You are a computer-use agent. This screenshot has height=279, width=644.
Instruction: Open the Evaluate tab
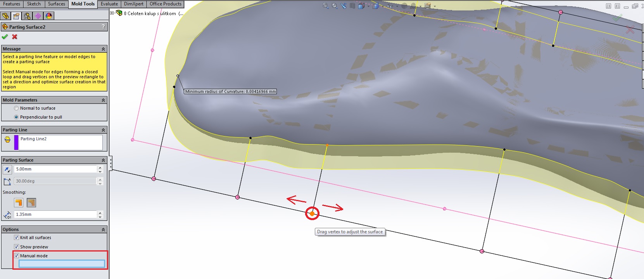[x=109, y=4]
